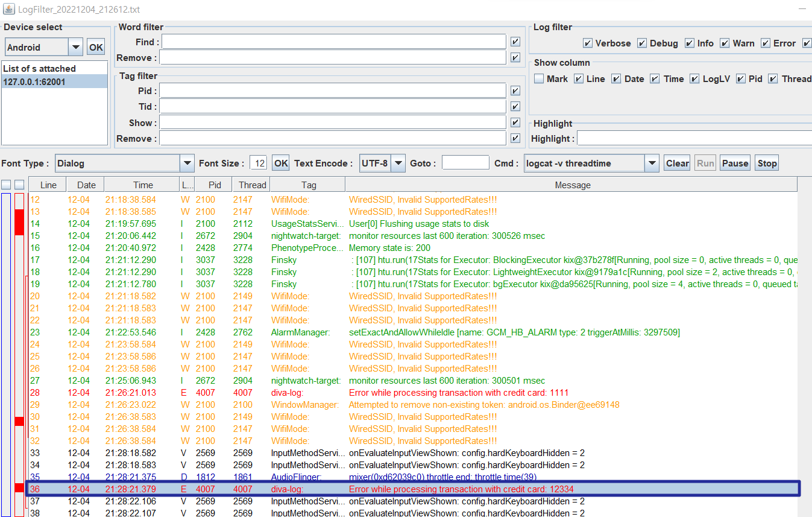The width and height of the screenshot is (812, 517).
Task: Select line 17 Finsky BlockingExecutor row
Action: click(413, 260)
